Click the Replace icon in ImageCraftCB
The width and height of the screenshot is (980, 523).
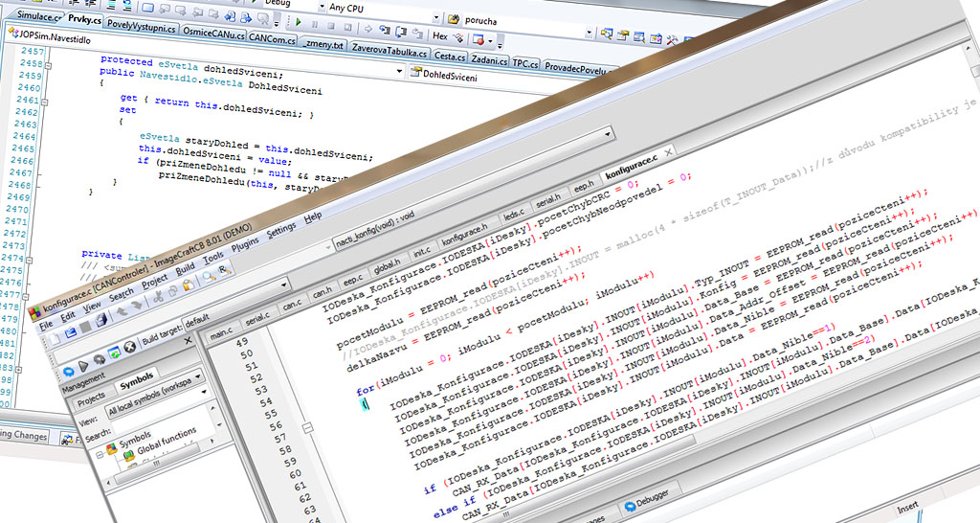pos(225,269)
